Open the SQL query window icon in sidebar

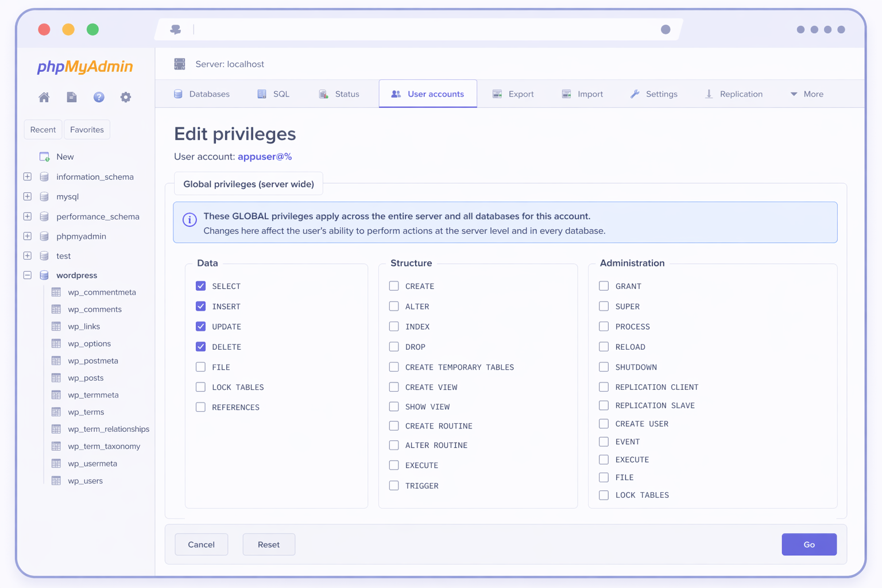coord(71,97)
